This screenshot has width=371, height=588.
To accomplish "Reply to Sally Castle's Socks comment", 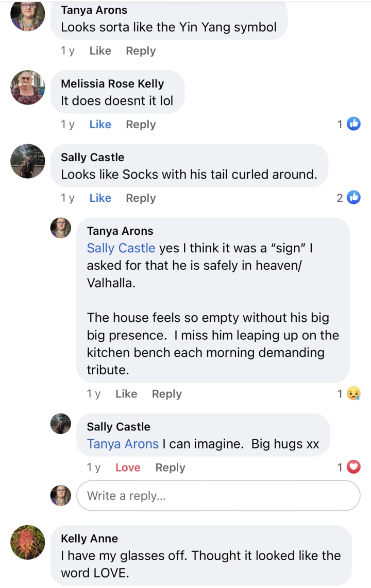I will [x=141, y=198].
